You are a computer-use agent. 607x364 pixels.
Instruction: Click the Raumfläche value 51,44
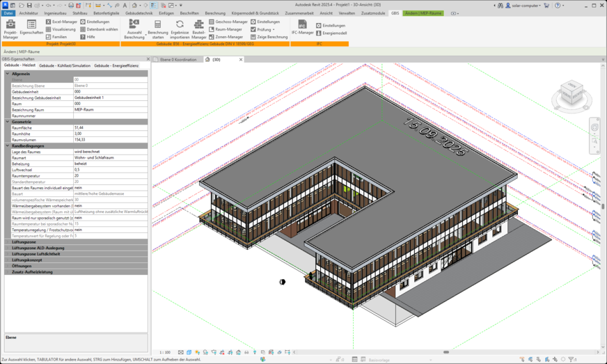click(110, 127)
